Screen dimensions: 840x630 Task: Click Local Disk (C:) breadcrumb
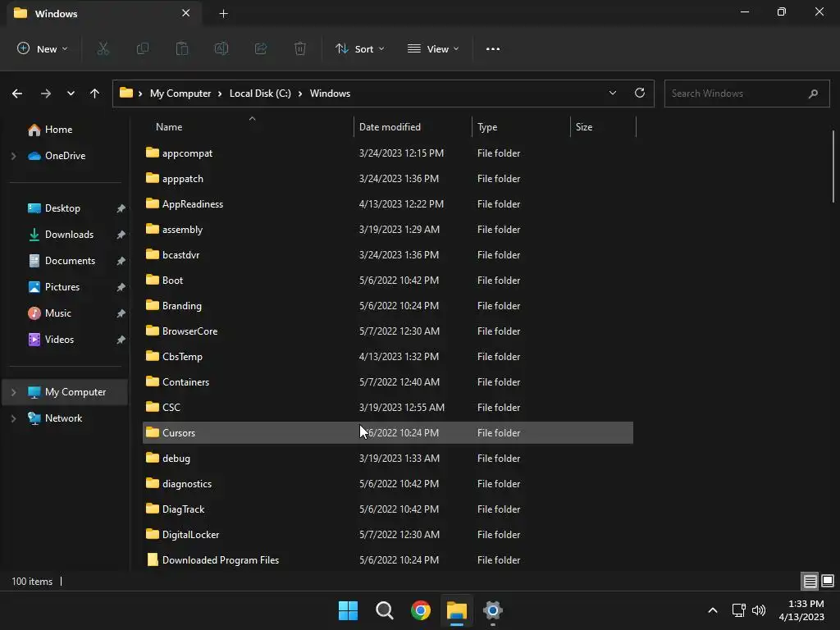pos(260,94)
